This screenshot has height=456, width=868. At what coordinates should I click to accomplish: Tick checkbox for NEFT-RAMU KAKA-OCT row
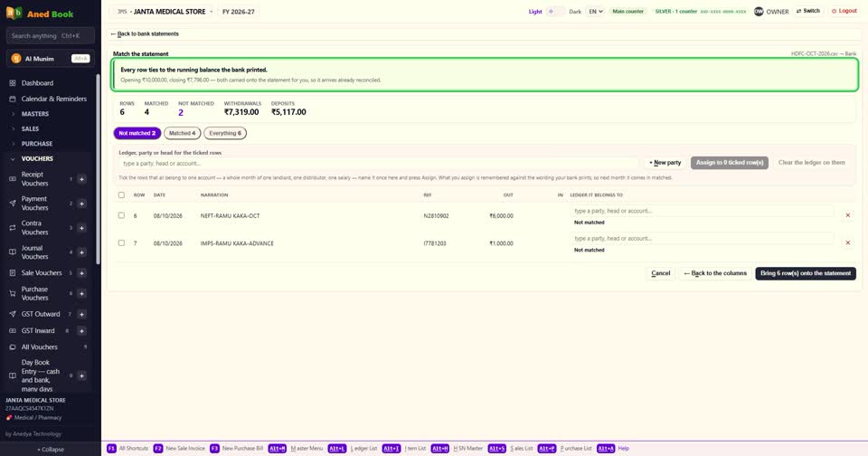[x=121, y=215]
